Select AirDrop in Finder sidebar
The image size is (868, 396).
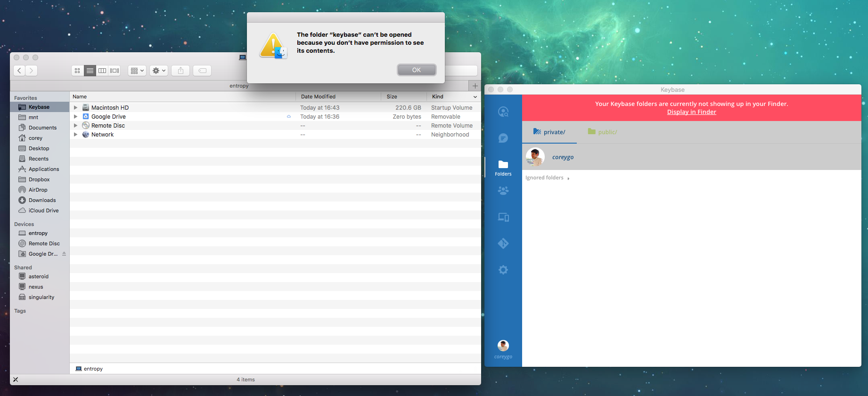click(40, 190)
